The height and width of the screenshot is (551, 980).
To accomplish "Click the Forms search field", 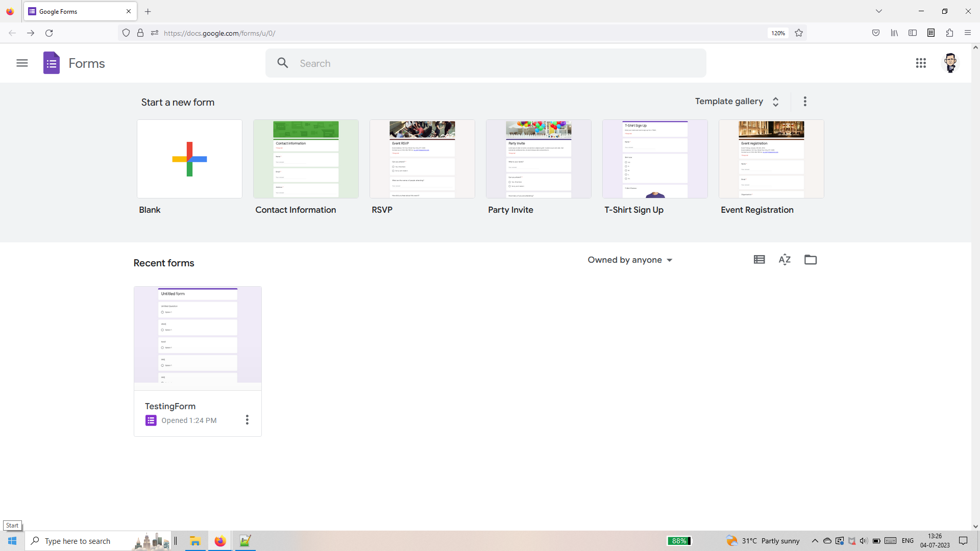I will point(486,63).
